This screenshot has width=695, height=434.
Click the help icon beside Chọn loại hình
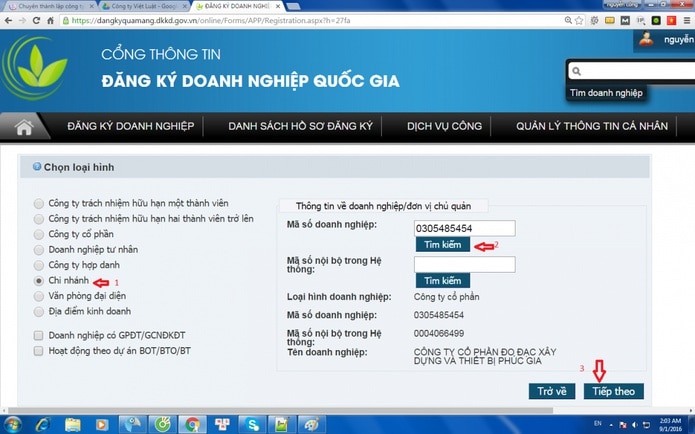tap(37, 167)
